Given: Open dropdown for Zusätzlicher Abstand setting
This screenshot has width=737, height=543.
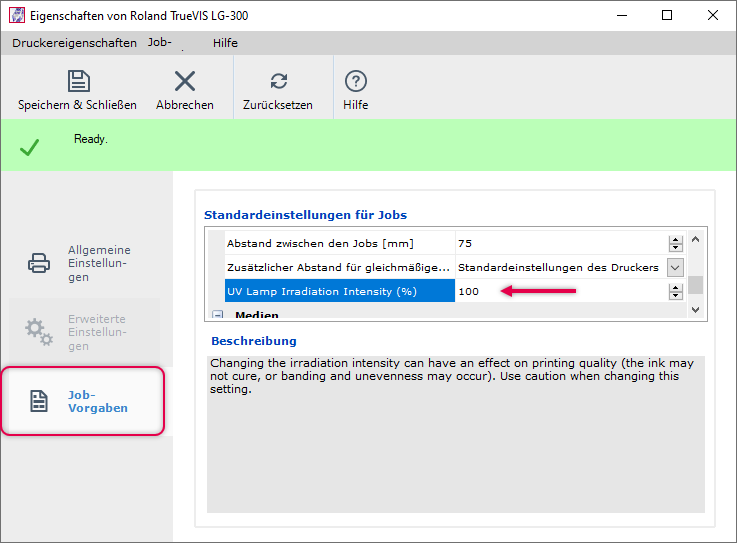Looking at the screenshot, I should coord(675,268).
